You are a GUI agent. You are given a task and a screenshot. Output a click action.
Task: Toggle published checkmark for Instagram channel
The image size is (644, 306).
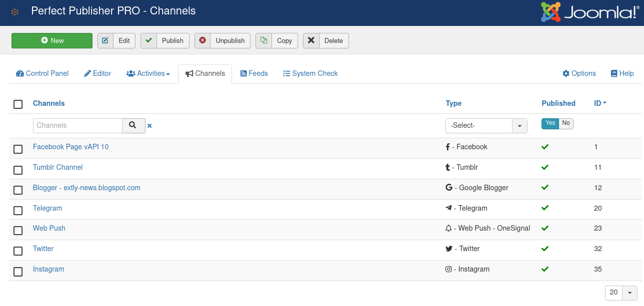coord(545,269)
